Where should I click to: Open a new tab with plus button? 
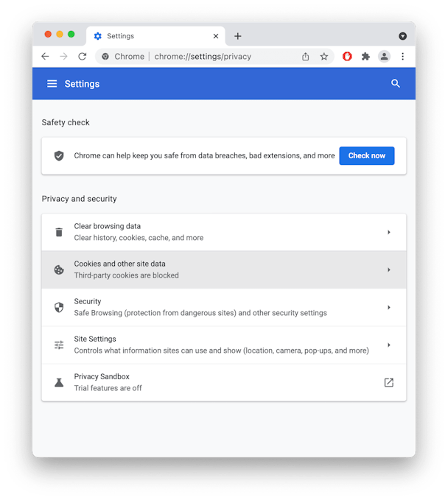pyautogui.click(x=238, y=36)
